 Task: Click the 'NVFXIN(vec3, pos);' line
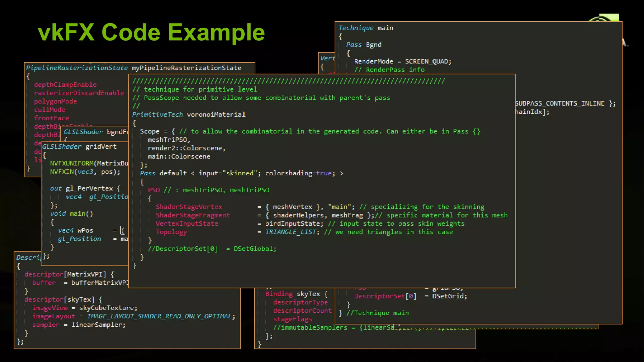(x=85, y=172)
